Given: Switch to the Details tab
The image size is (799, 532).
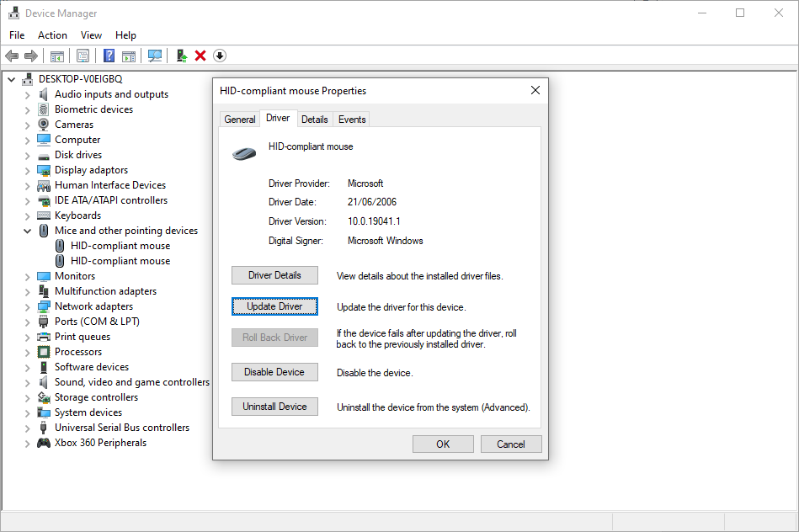Looking at the screenshot, I should pos(314,119).
